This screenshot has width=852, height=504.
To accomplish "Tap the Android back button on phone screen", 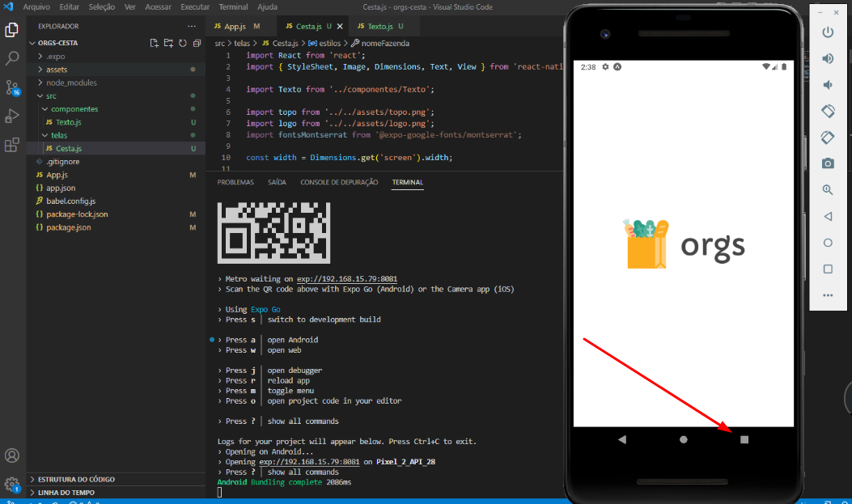I will (622, 439).
